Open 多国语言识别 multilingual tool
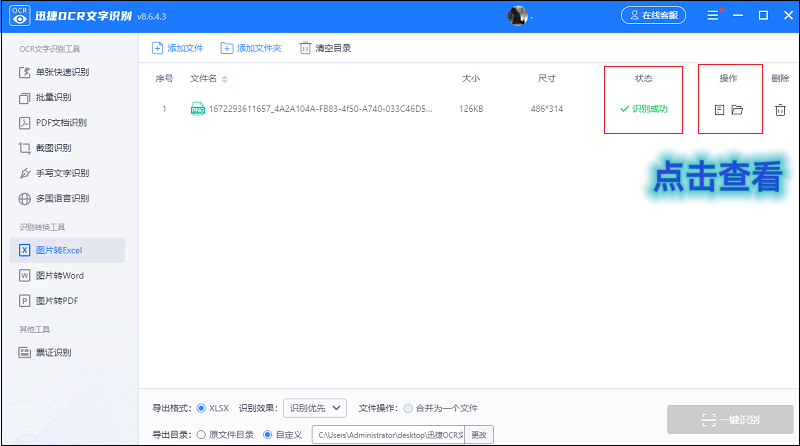This screenshot has height=446, width=800. [x=54, y=199]
